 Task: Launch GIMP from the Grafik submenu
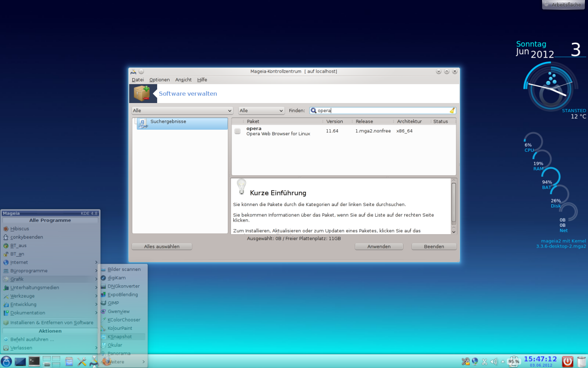(x=123, y=303)
